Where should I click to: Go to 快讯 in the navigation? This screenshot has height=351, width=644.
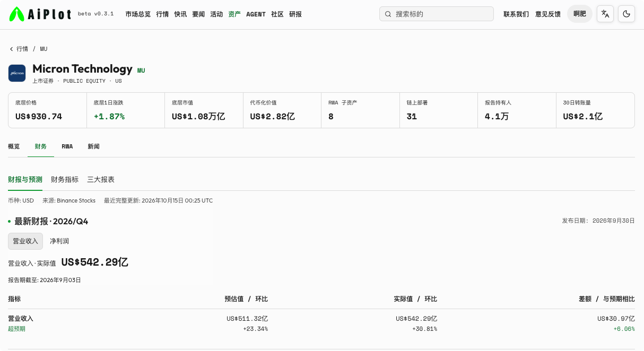point(180,14)
